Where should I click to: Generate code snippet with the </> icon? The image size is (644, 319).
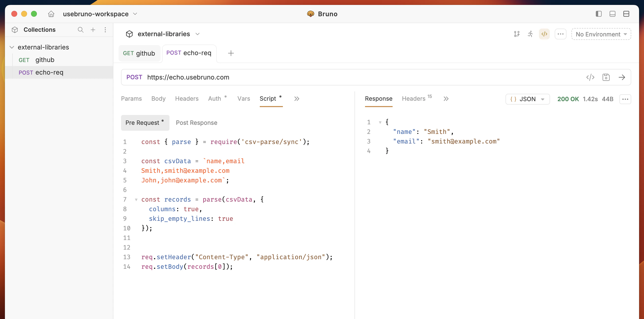591,77
